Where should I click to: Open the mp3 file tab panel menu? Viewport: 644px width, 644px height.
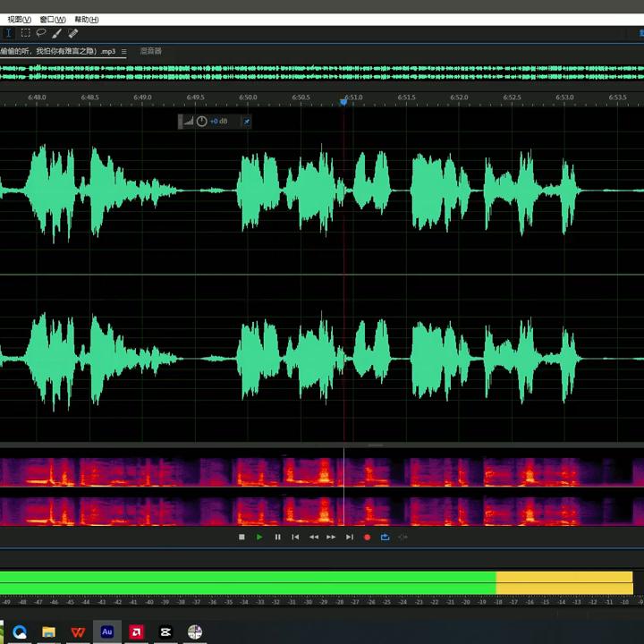[x=123, y=52]
